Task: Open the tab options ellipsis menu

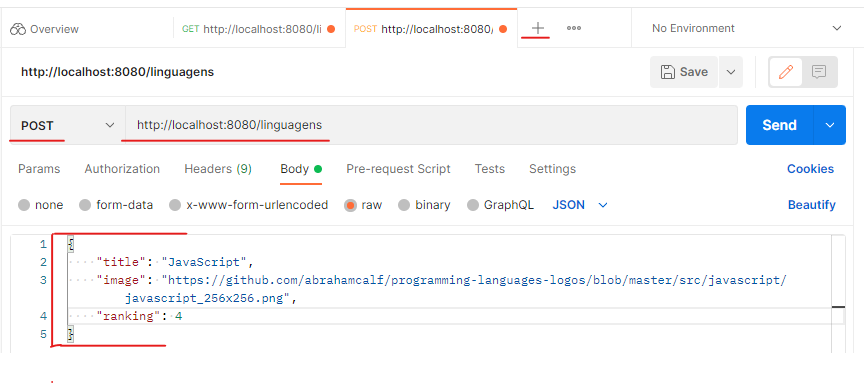Action: tap(574, 28)
